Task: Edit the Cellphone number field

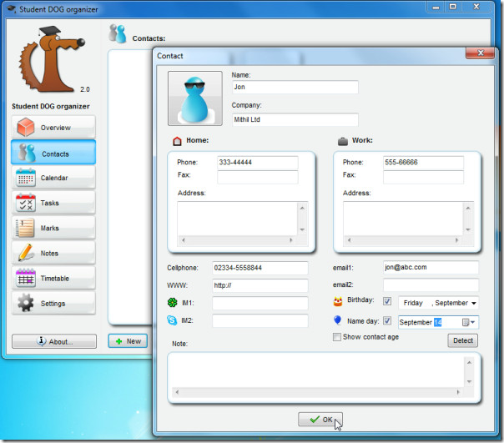Action: click(260, 268)
